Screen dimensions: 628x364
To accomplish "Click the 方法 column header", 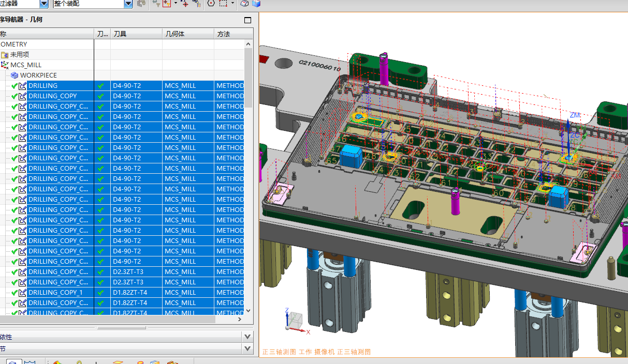I will click(224, 34).
